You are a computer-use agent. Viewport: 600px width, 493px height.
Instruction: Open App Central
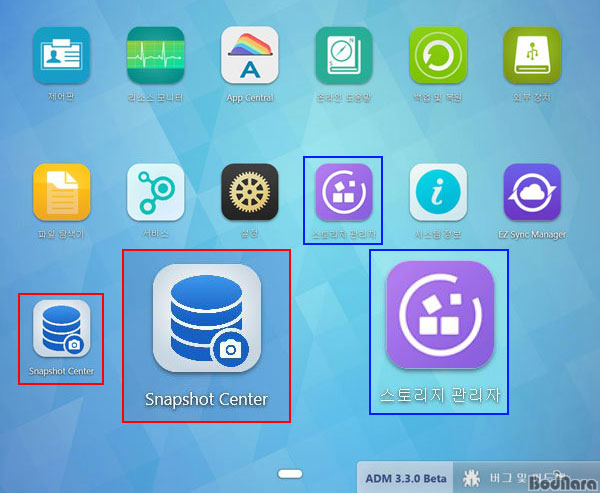click(x=250, y=56)
